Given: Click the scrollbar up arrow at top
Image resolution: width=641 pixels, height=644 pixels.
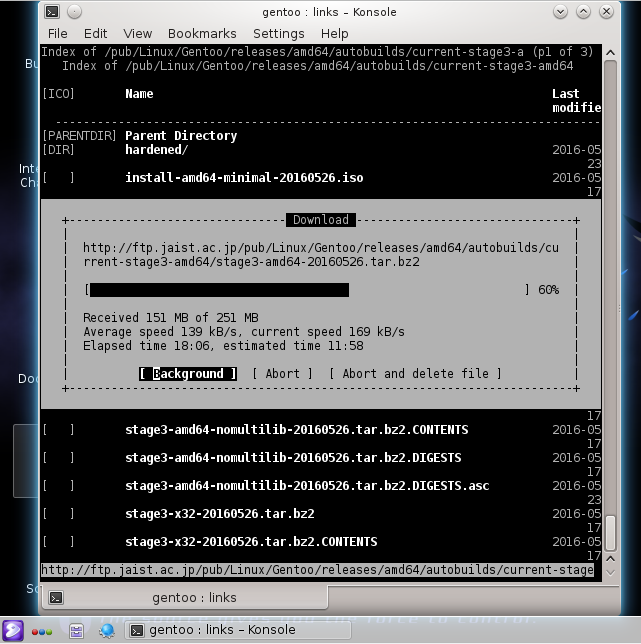Looking at the screenshot, I should 610,53.
